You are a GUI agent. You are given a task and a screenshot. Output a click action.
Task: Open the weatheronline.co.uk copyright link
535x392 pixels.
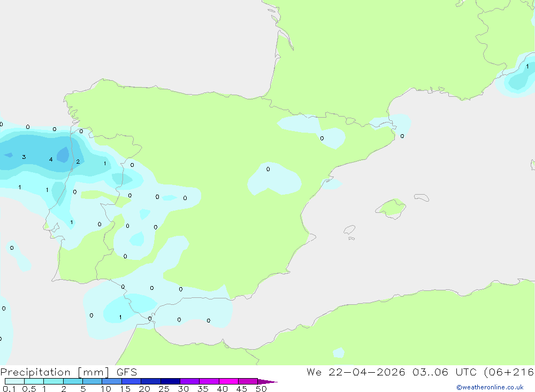coord(490,387)
